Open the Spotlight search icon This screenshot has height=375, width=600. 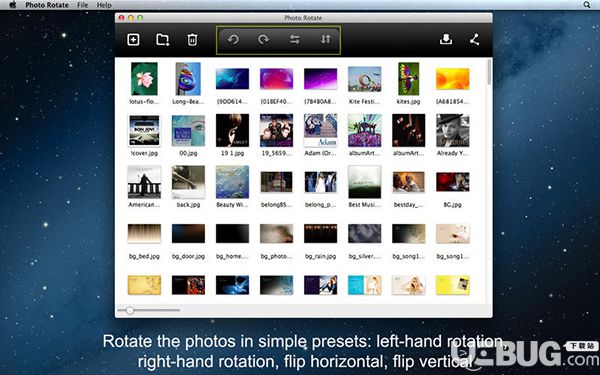pos(587,5)
